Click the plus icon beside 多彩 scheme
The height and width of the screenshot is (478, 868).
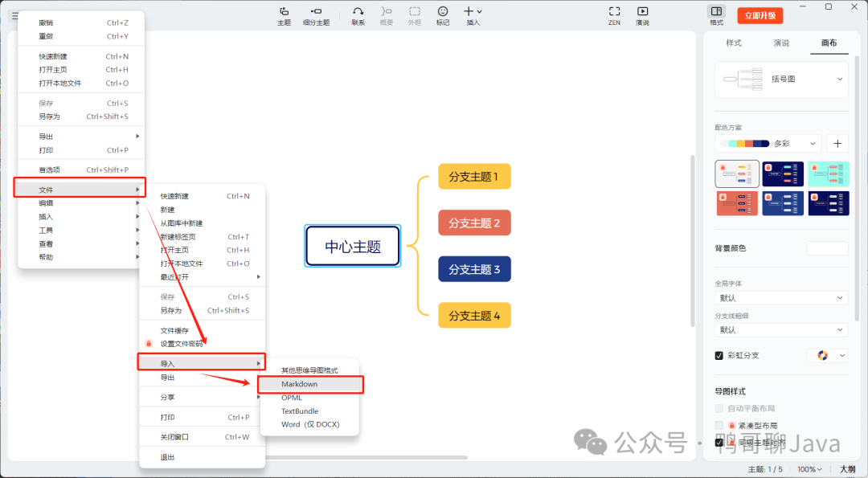pos(837,144)
